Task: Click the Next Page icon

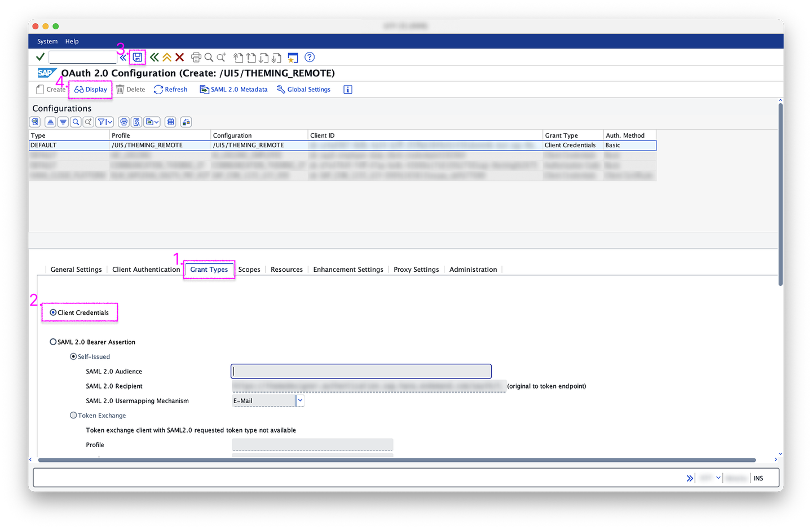Action: [x=263, y=58]
